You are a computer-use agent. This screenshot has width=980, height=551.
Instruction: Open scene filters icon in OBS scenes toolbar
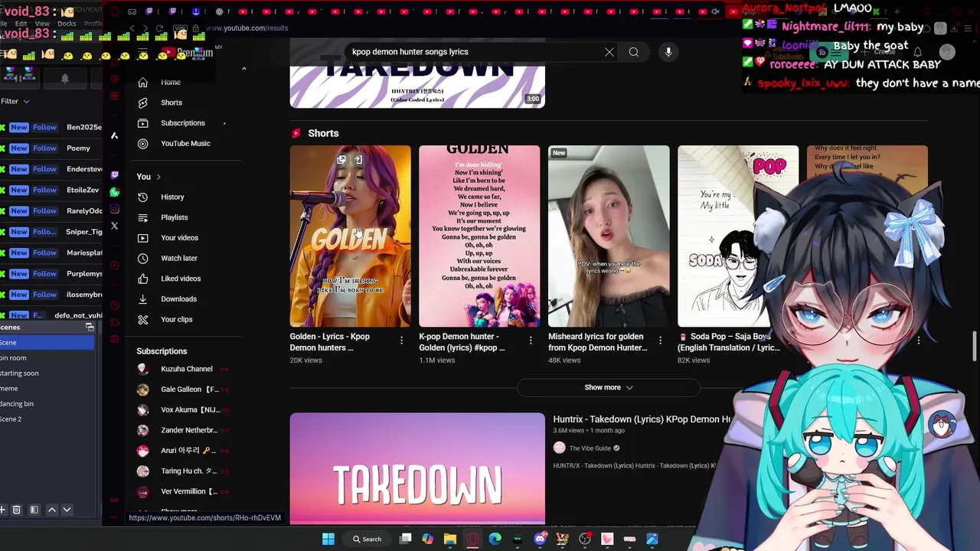[x=34, y=510]
